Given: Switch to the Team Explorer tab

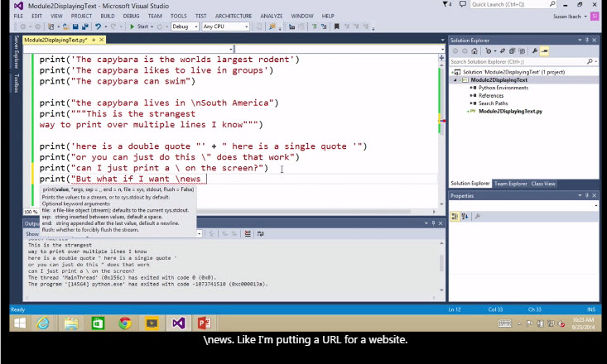Looking at the screenshot, I should (x=511, y=184).
